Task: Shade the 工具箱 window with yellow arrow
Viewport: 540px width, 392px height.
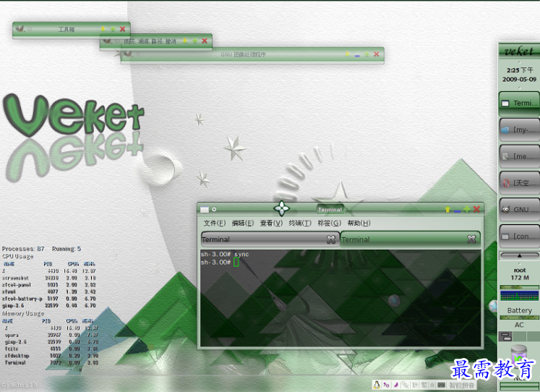Action: [103, 29]
